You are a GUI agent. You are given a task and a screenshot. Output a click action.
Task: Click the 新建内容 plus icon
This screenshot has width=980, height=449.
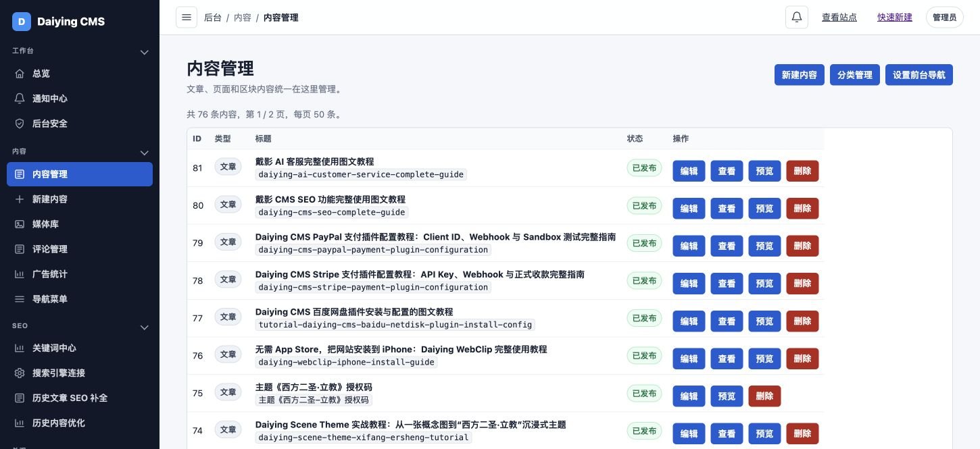(20, 199)
